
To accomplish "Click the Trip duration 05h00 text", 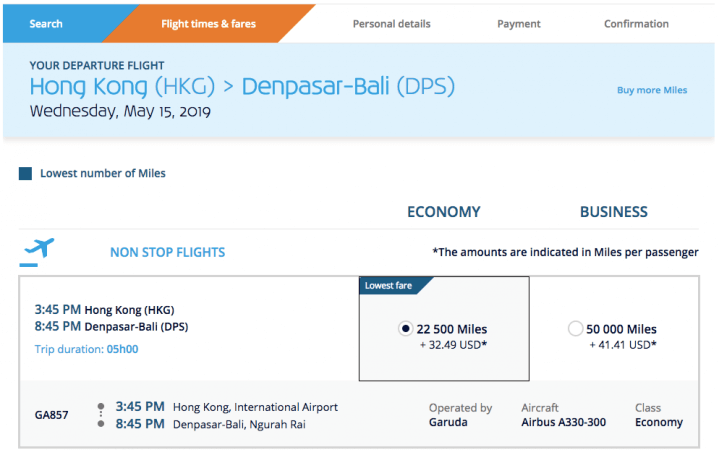I will click(86, 349).
